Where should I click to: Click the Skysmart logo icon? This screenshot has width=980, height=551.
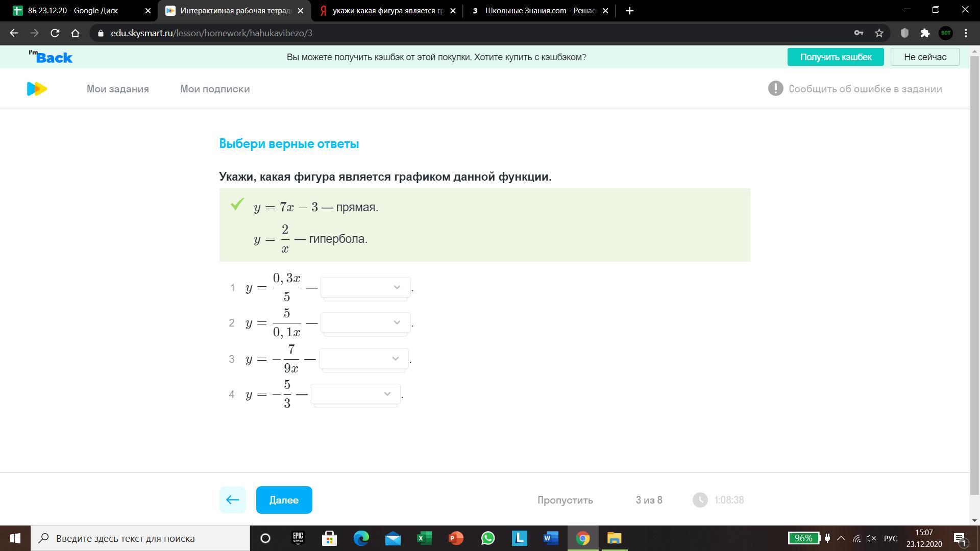click(37, 89)
